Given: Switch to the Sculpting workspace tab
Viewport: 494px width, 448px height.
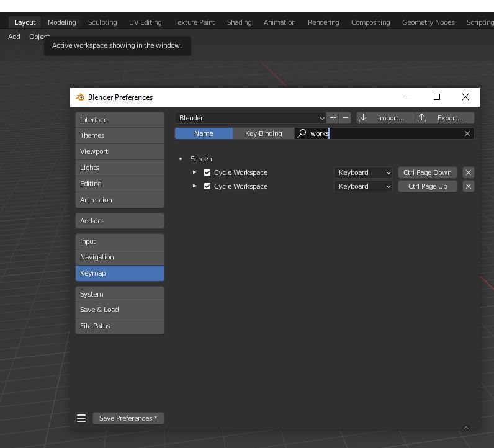Looking at the screenshot, I should 102,22.
